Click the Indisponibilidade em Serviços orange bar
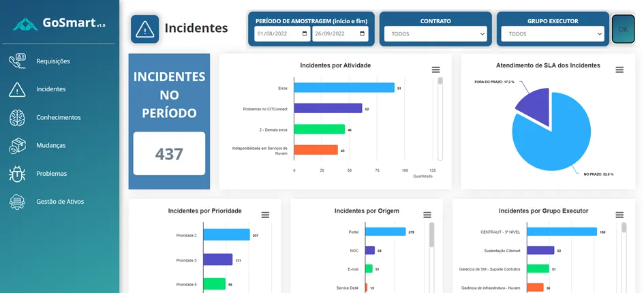 pyautogui.click(x=316, y=150)
